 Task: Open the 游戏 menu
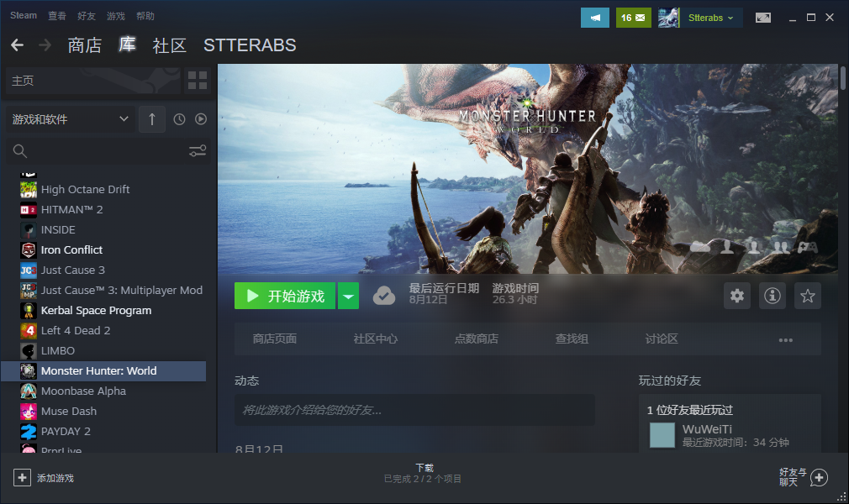pos(116,16)
